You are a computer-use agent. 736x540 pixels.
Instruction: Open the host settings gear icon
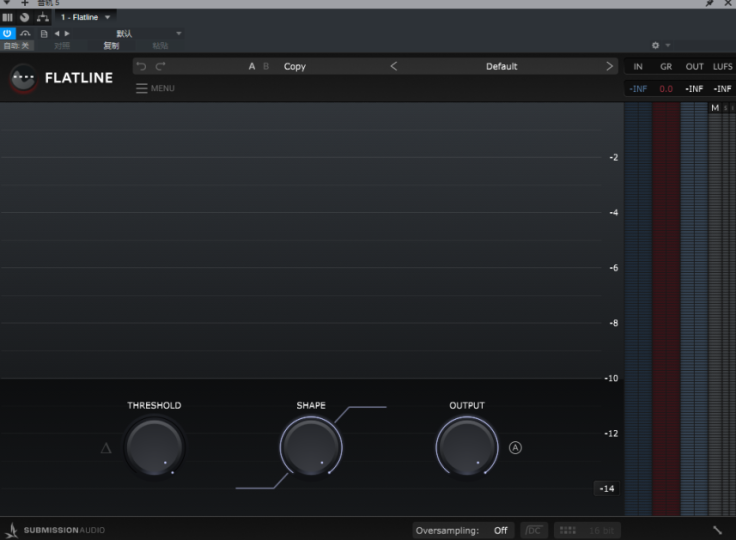(656, 45)
